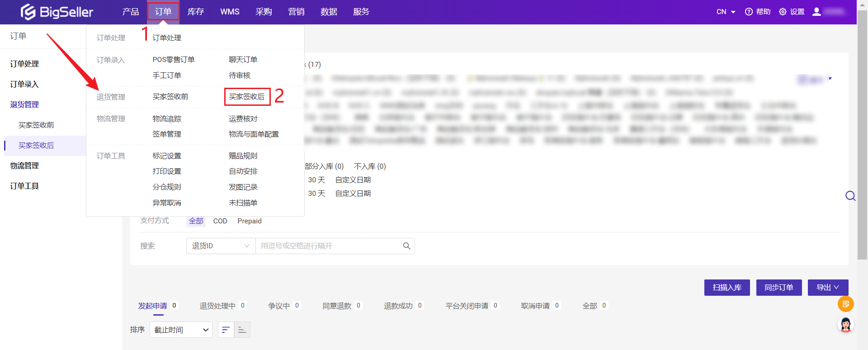Open the 采购 top menu

point(264,12)
